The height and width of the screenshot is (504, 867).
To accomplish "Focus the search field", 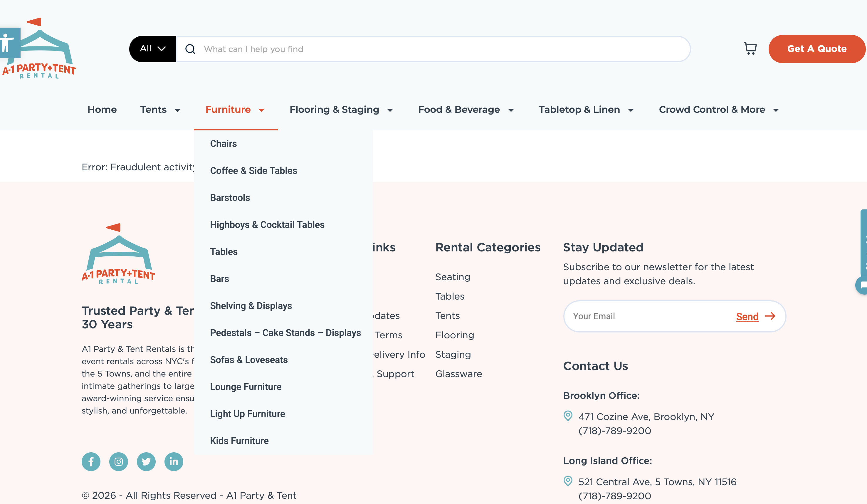I will coord(433,49).
